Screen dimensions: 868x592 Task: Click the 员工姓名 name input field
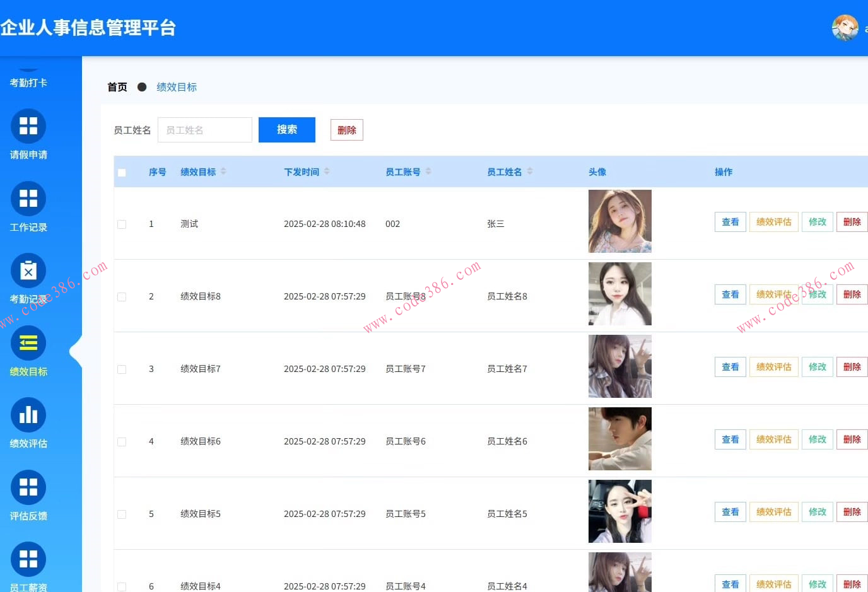tap(204, 129)
